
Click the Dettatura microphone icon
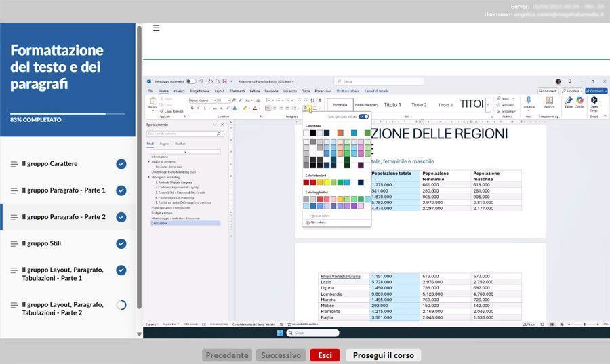point(529,102)
